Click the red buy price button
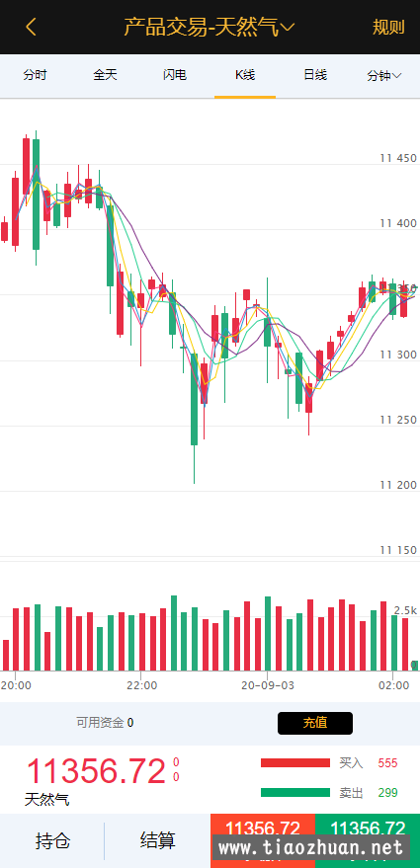Viewport: 420px width, 868px height. (263, 841)
